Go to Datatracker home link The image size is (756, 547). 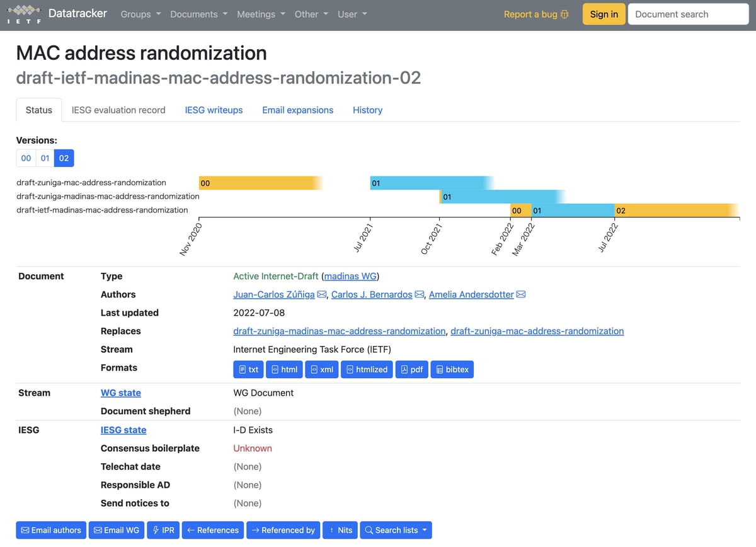point(77,13)
